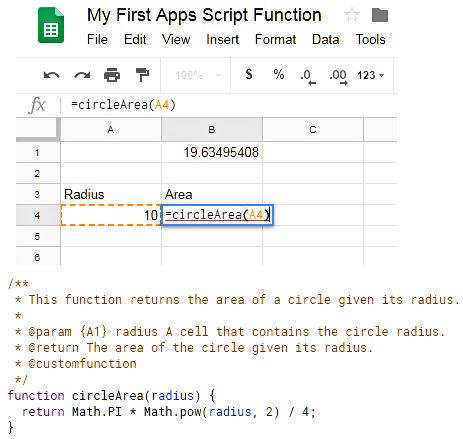
Task: Click into the formula bar showing =circleArea(A4)
Action: 230,105
